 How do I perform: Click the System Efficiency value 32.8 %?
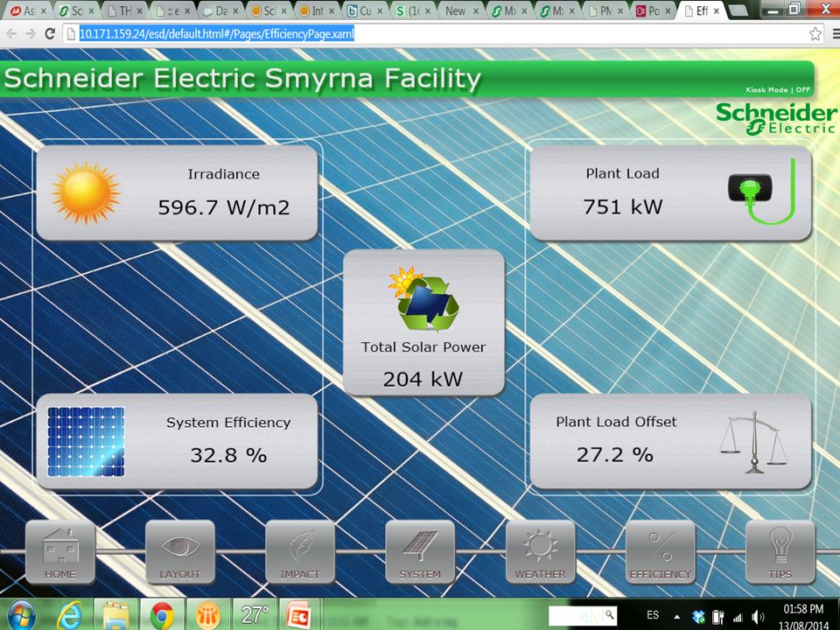(x=228, y=455)
